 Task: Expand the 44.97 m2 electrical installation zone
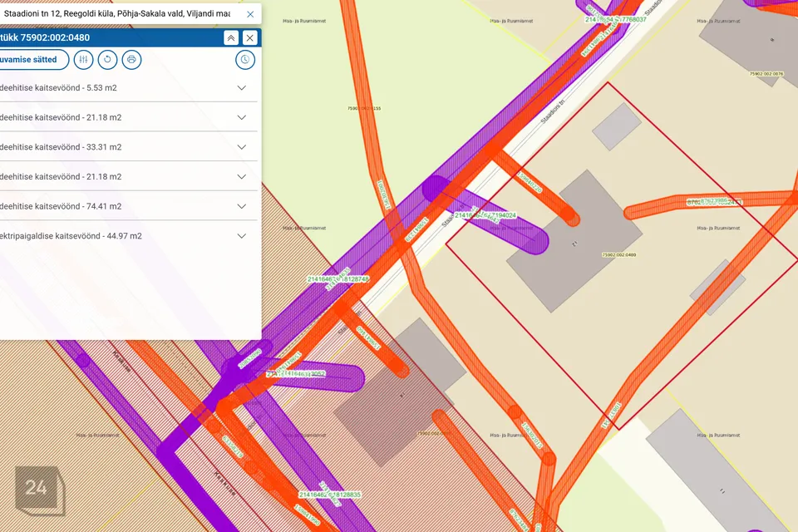[242, 236]
